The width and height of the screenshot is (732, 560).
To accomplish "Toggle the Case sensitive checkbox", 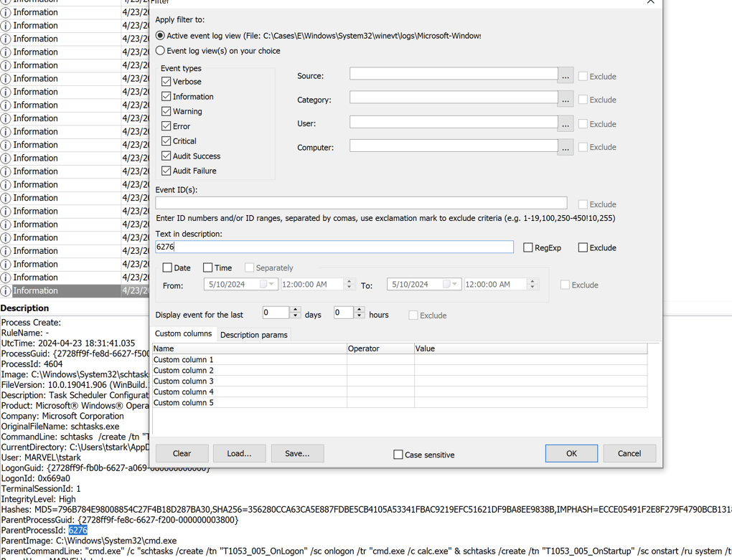I will (x=398, y=454).
